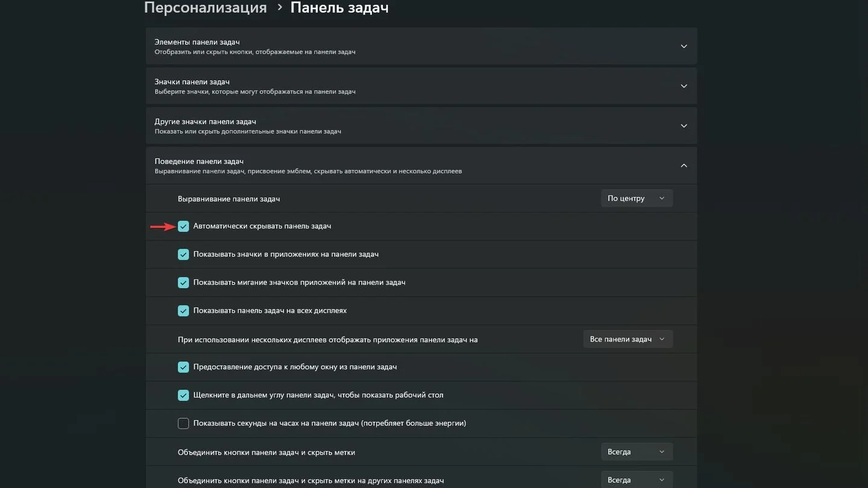Image resolution: width=868 pixels, height=488 pixels.
Task: Toggle Показывать значки в приложениях checkbox
Action: [183, 254]
